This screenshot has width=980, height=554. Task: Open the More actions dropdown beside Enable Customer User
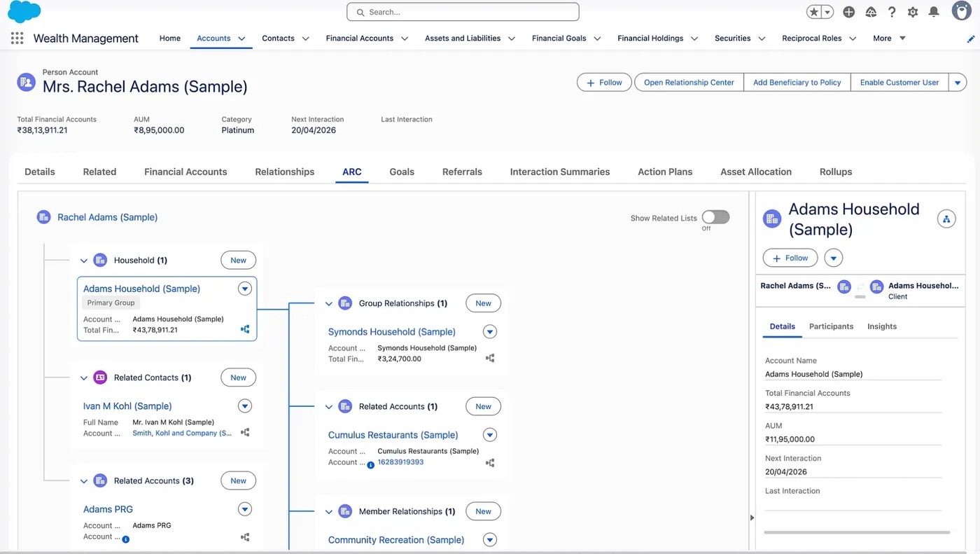[958, 83]
